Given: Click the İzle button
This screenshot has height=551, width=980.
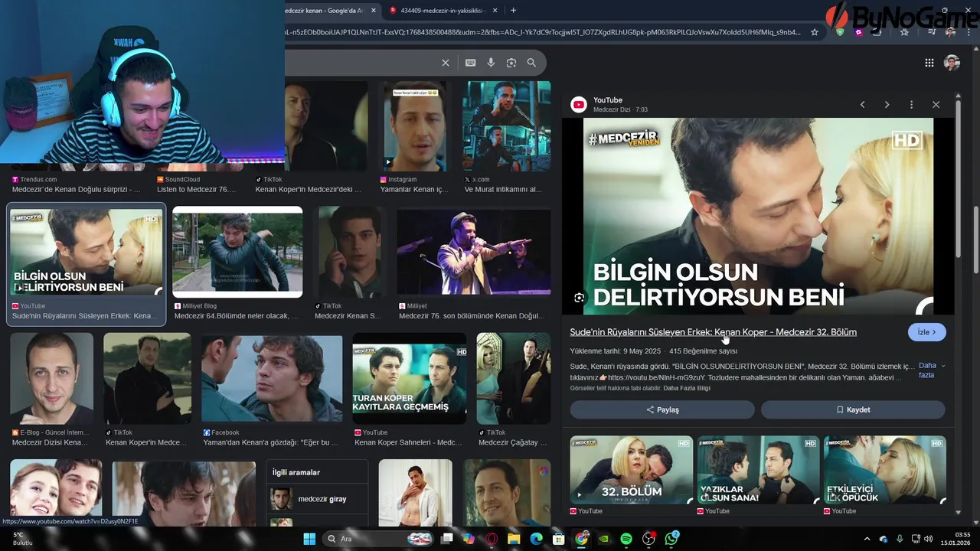Looking at the screenshot, I should (926, 332).
